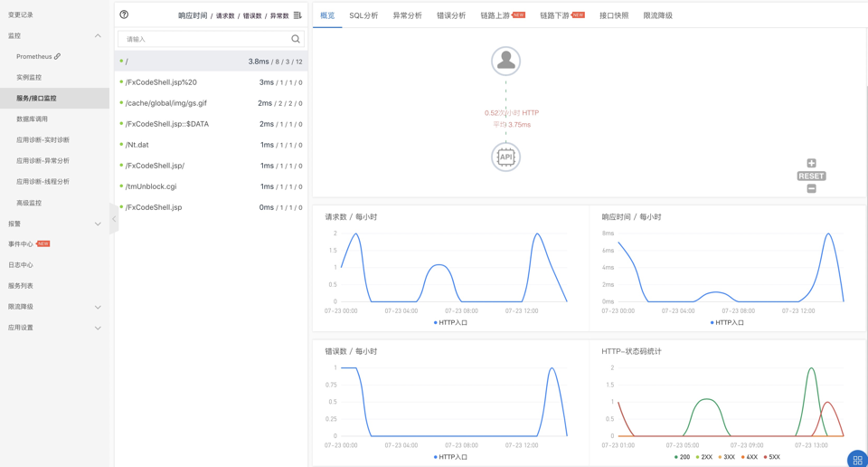
Task: Click the 响应时间 column header
Action: 193,15
